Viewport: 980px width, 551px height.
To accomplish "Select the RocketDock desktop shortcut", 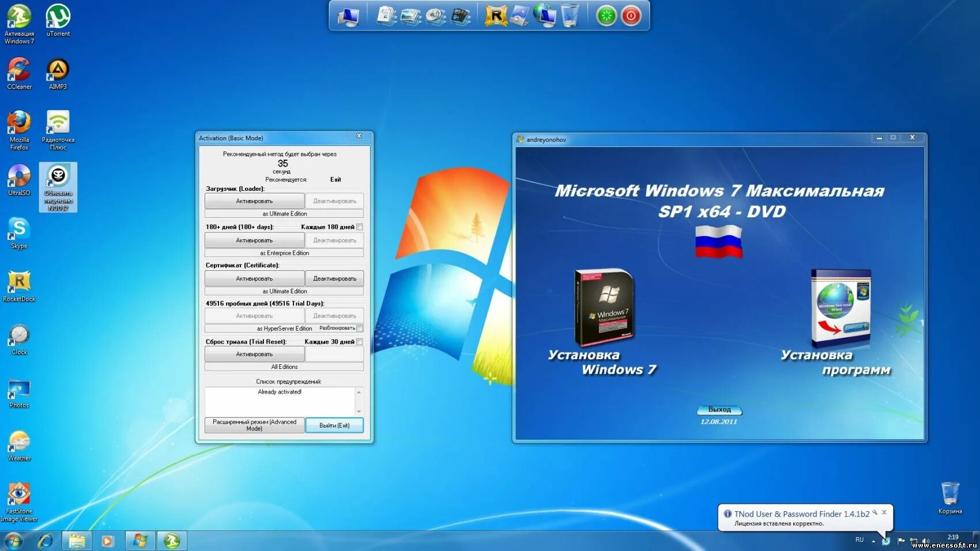I will [19, 286].
